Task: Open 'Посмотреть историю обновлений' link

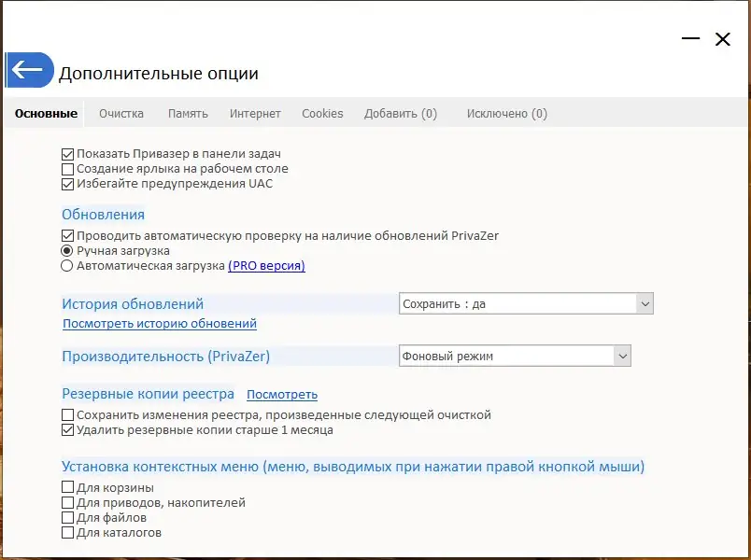Action: 160,324
